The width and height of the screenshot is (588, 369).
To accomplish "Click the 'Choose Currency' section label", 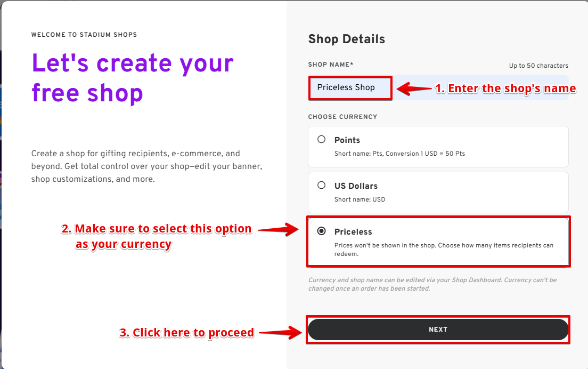I will point(342,117).
